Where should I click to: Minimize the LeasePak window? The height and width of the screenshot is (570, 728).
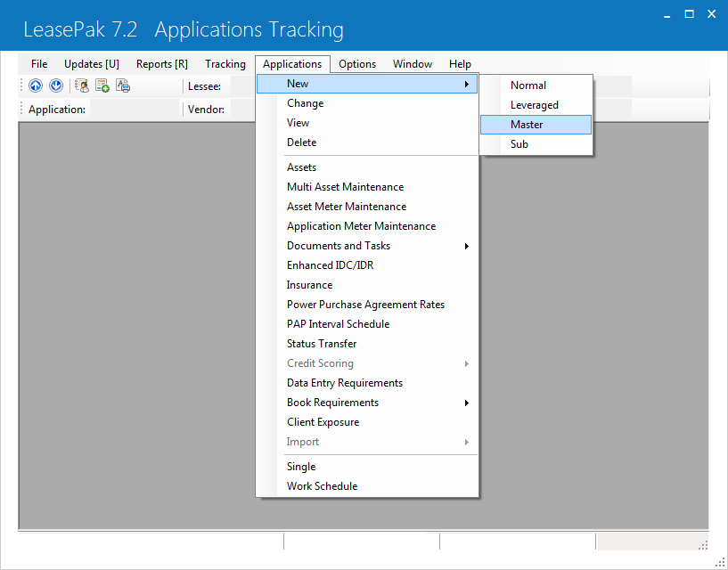click(667, 15)
